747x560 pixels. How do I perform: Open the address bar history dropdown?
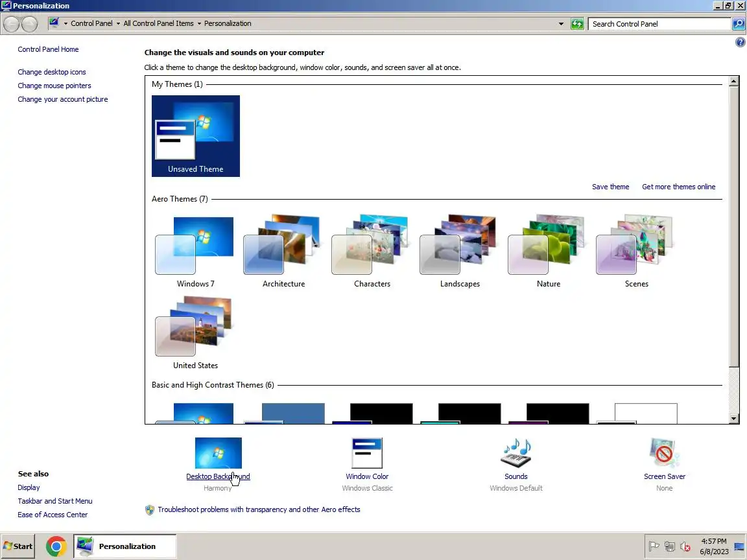561,24
